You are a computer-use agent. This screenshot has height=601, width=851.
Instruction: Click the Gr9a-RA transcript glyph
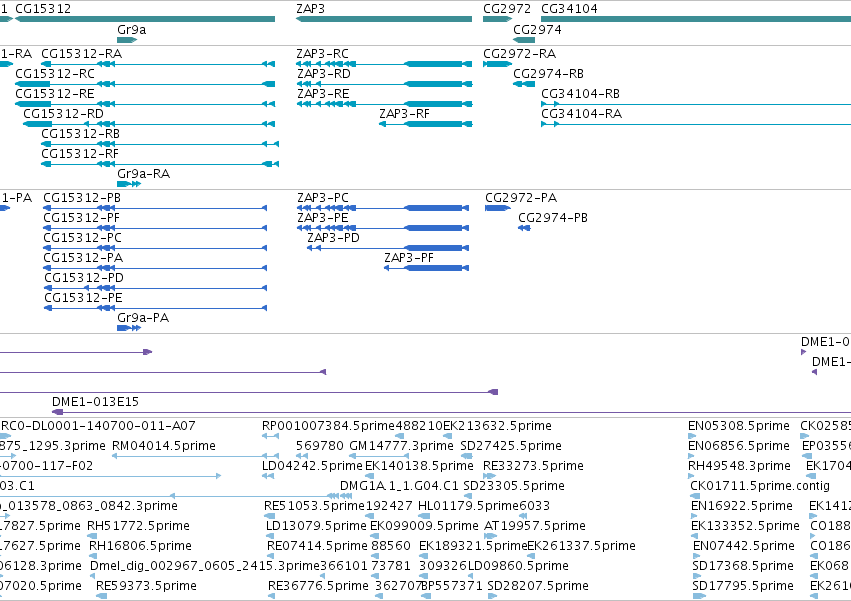click(x=129, y=184)
